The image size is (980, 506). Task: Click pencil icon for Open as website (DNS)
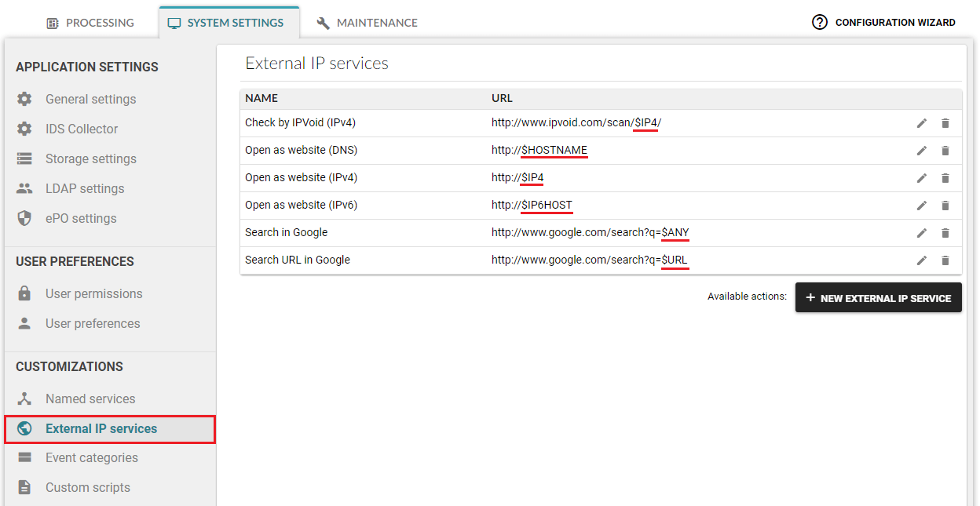click(x=922, y=151)
